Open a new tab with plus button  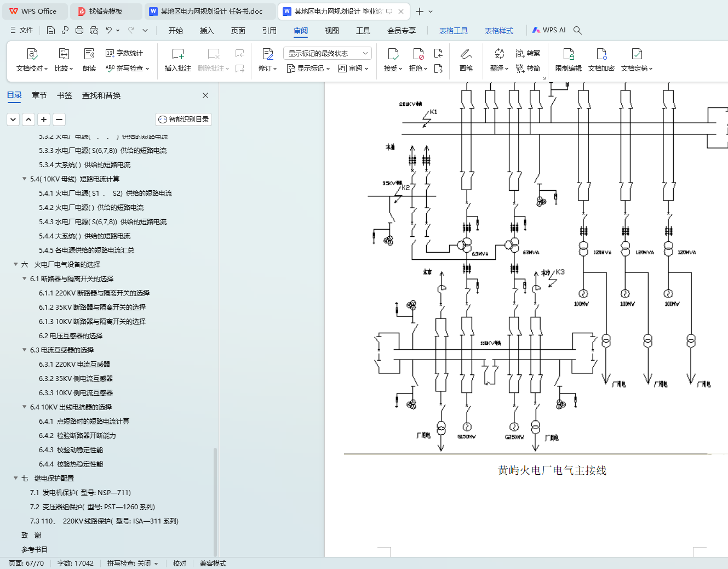click(420, 11)
